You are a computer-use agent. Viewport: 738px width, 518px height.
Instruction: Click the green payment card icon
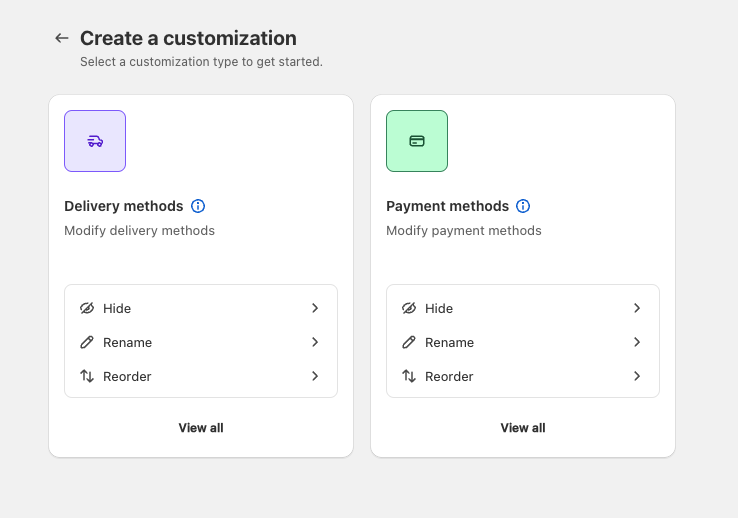(417, 141)
